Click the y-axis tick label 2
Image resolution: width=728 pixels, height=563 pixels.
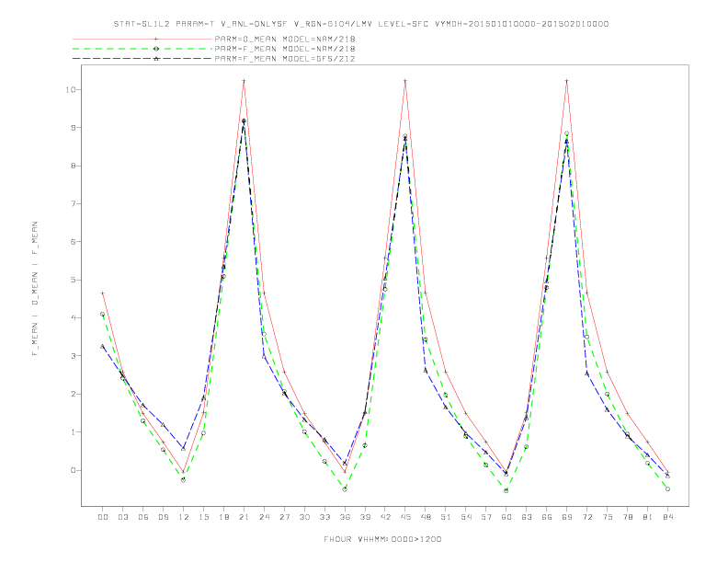[74, 395]
